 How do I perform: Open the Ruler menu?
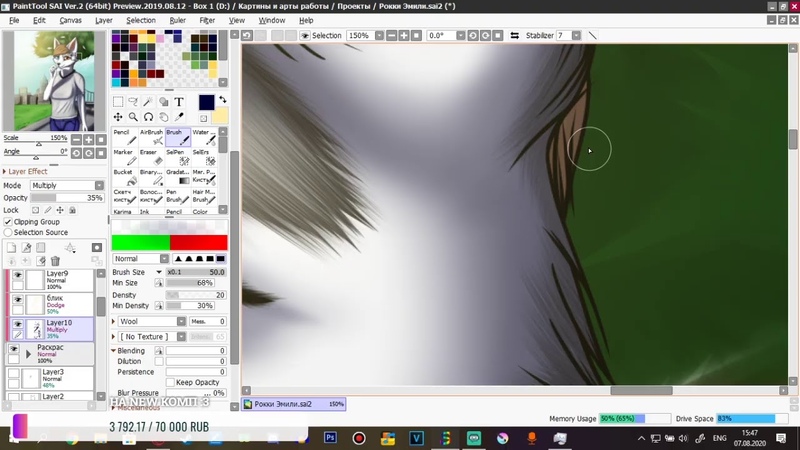coord(178,20)
